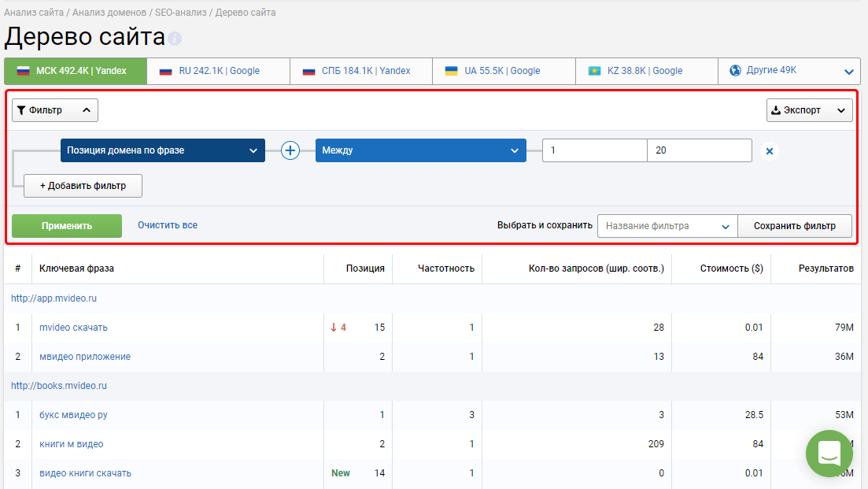Sort by Частотность column header
This screenshot has width=868, height=489.
pos(446,269)
